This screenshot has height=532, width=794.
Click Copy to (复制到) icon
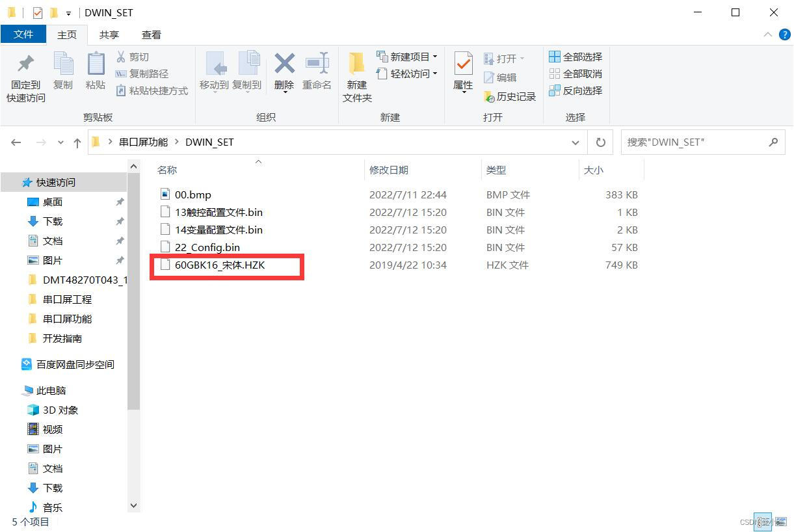pyautogui.click(x=248, y=64)
